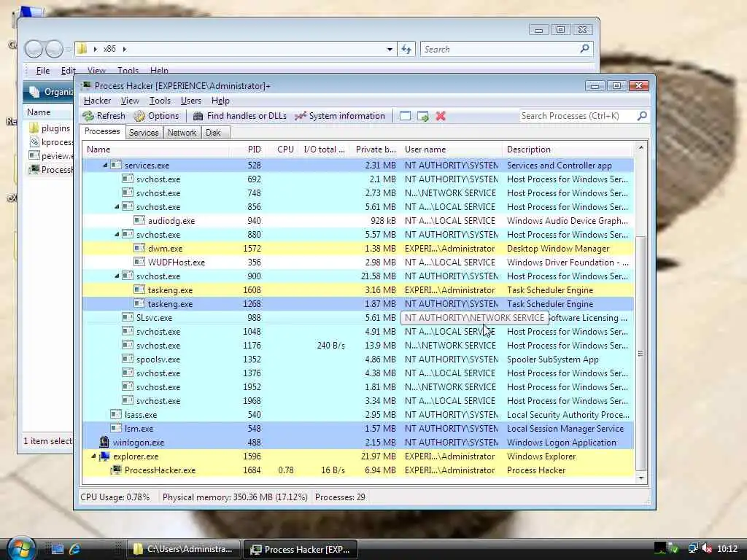Image resolution: width=747 pixels, height=560 pixels.
Task: Switch to the C:\Users\Administra... taskbar button
Action: tap(183, 549)
